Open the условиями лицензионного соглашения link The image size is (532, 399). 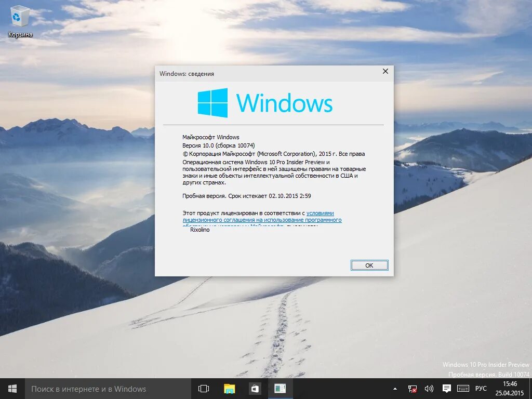pyautogui.click(x=262, y=217)
